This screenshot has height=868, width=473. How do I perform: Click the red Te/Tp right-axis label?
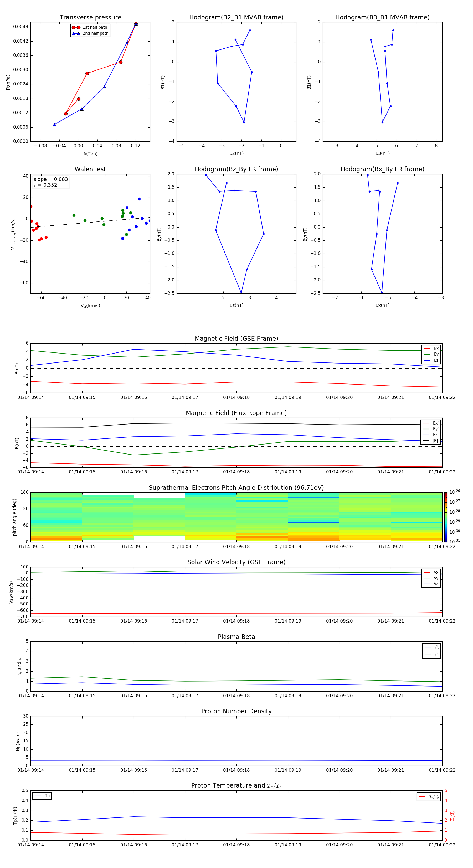[452, 815]
